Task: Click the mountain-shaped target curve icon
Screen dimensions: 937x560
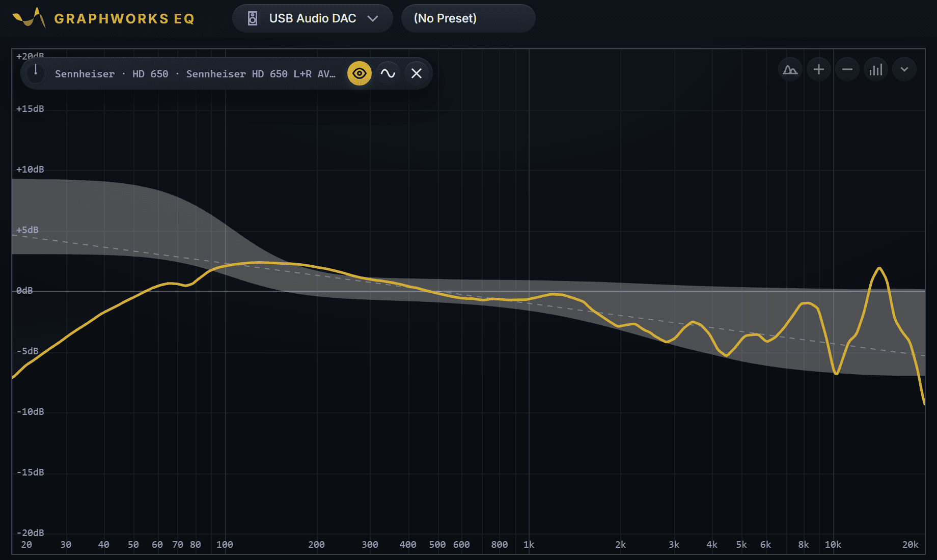Action: (790, 69)
